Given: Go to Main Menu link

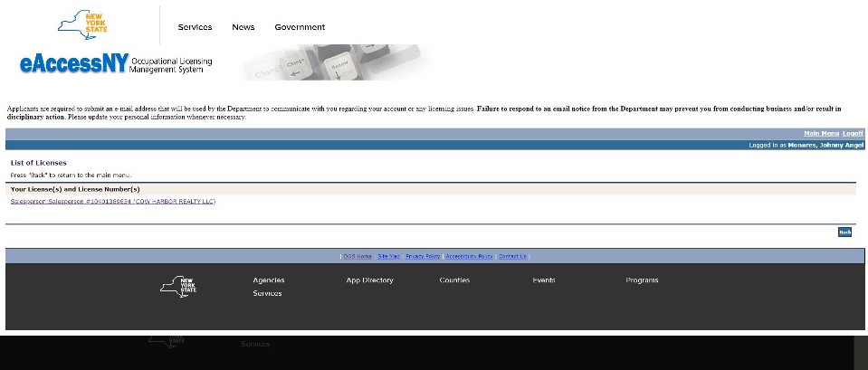Looking at the screenshot, I should (821, 133).
